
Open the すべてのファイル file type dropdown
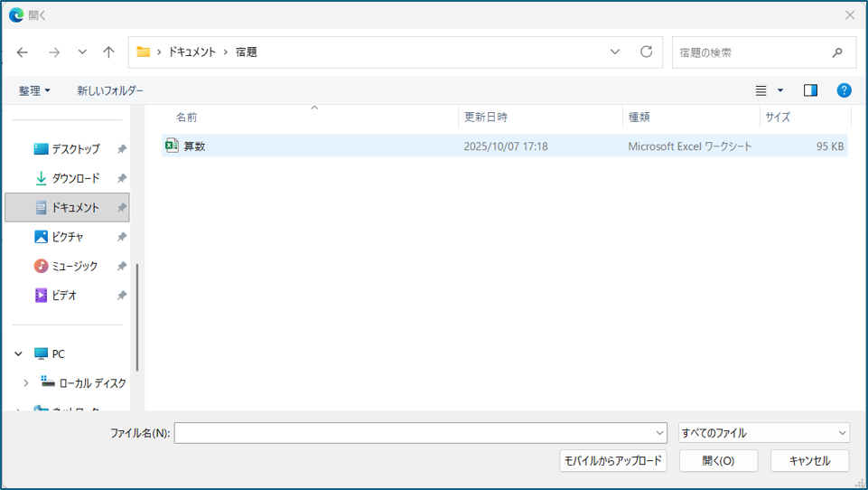(x=763, y=433)
